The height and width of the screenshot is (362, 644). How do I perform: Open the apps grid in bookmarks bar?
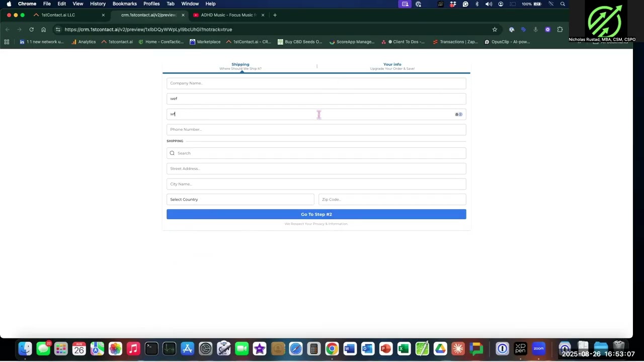7,42
